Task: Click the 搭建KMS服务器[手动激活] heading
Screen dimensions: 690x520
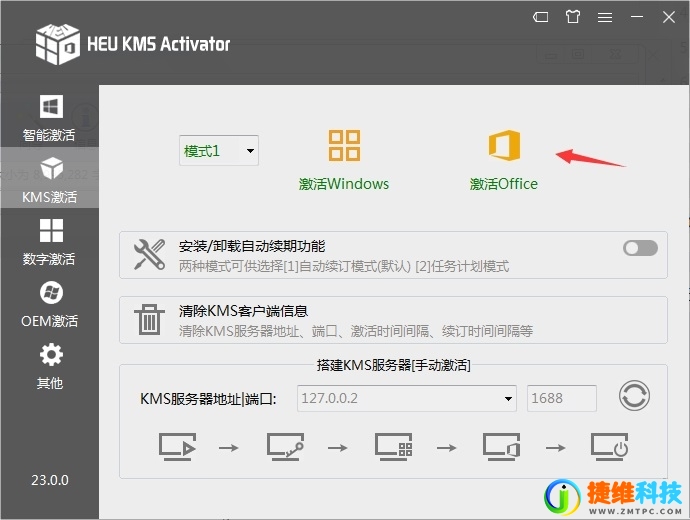Action: 393,365
